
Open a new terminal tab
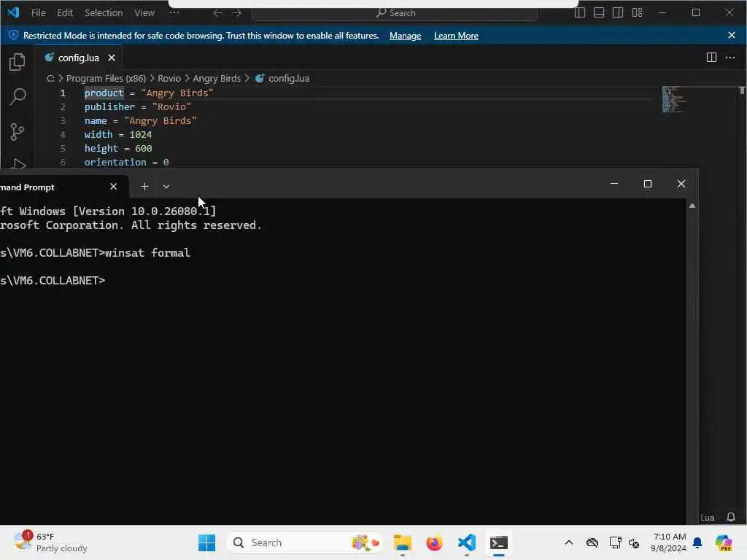145,187
